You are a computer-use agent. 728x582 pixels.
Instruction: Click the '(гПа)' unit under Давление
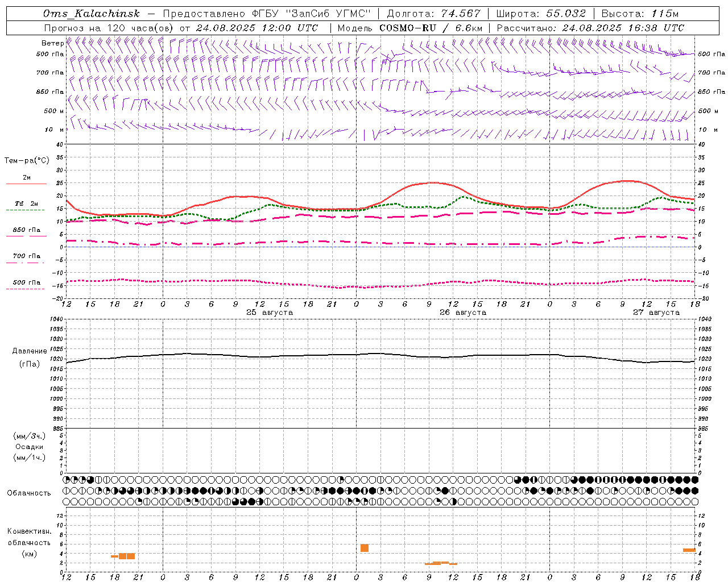[30, 364]
